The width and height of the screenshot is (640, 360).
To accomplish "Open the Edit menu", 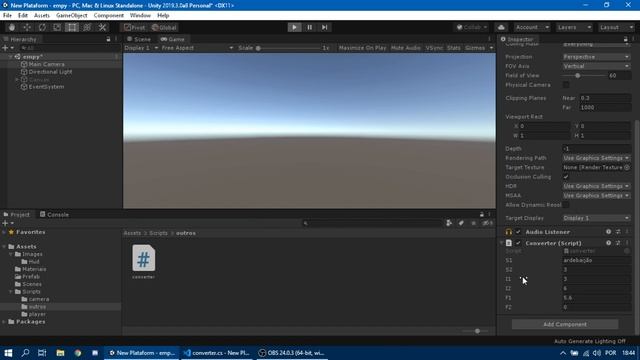I will pyautogui.click(x=23, y=16).
